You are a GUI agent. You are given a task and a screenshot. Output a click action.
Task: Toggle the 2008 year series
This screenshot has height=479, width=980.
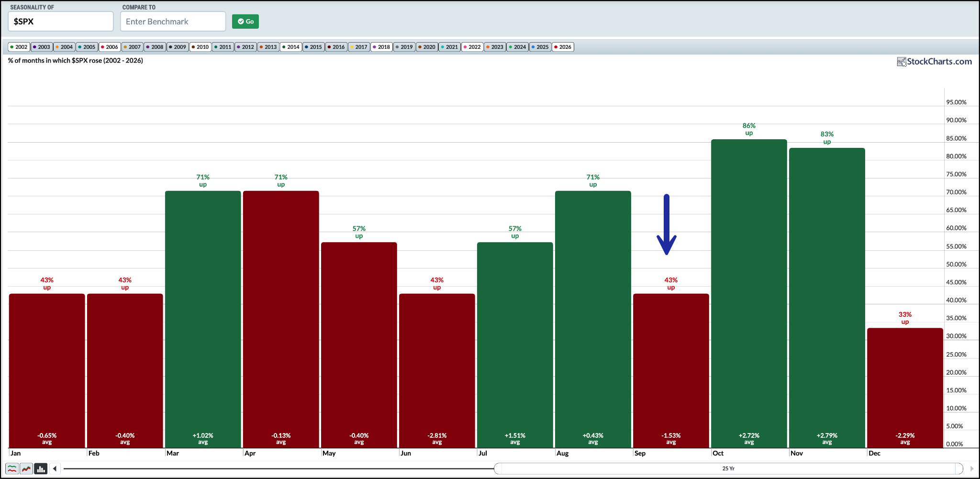tap(155, 47)
